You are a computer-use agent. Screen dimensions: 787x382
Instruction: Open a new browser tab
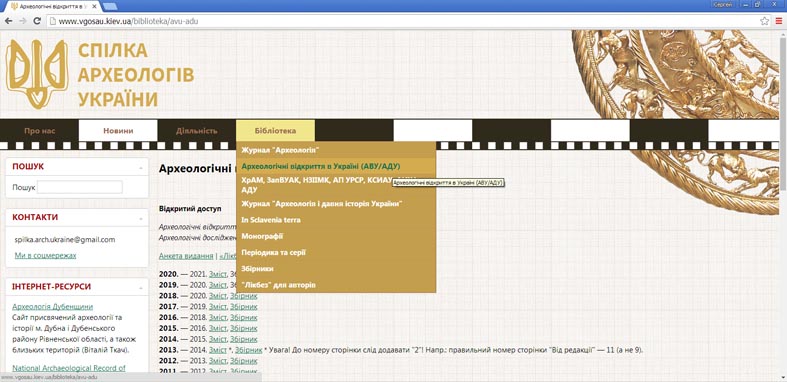(x=110, y=6)
